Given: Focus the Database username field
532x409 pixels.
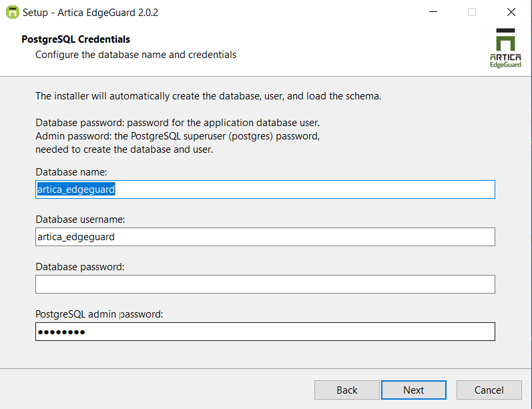Looking at the screenshot, I should [x=265, y=237].
